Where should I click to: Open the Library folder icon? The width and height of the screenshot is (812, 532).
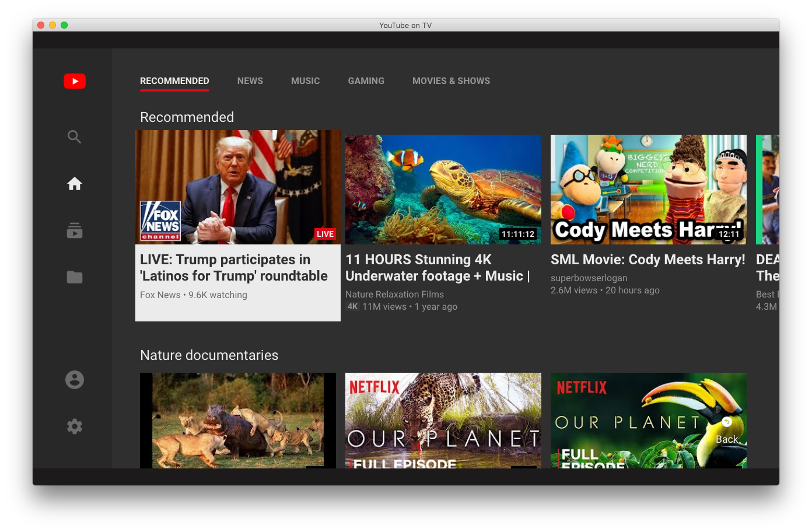[75, 277]
